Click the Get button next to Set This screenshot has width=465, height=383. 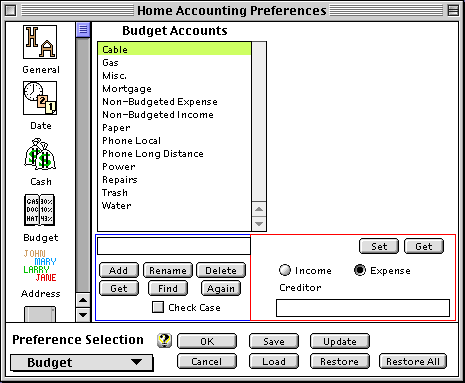(424, 246)
